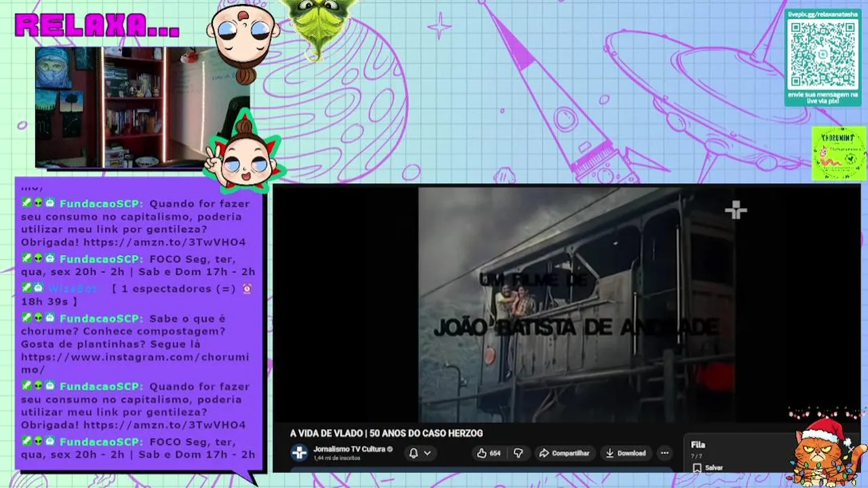Click the Jornalismo TV Cultura channel name

click(349, 449)
